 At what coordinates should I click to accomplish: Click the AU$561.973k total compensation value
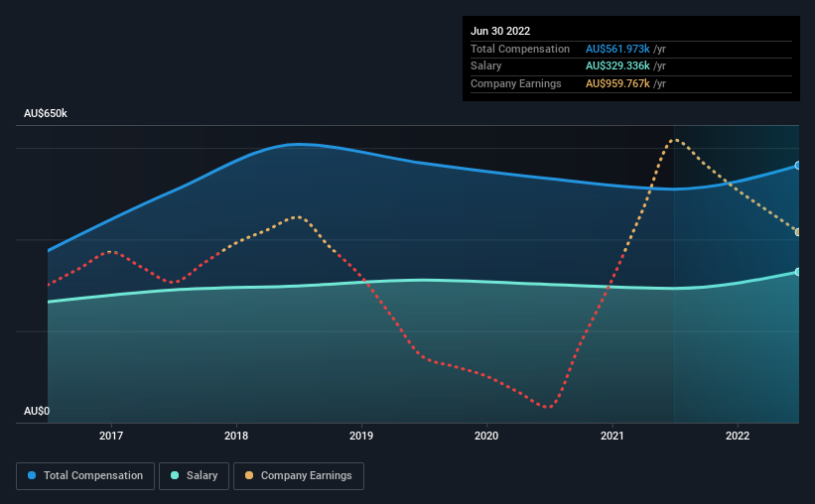(617, 49)
